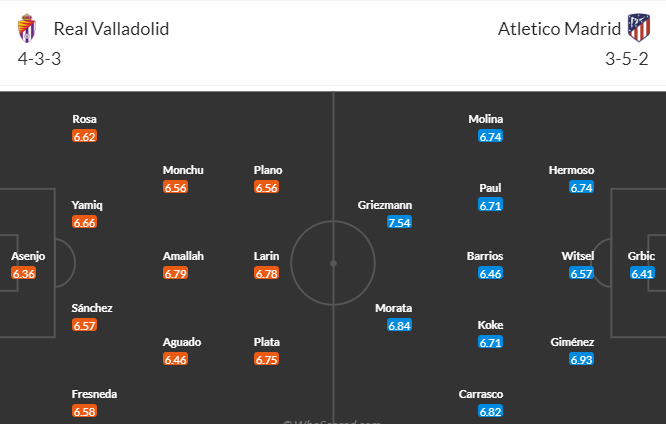
Task: Click the Atletico Madrid crest icon
Action: click(x=639, y=28)
